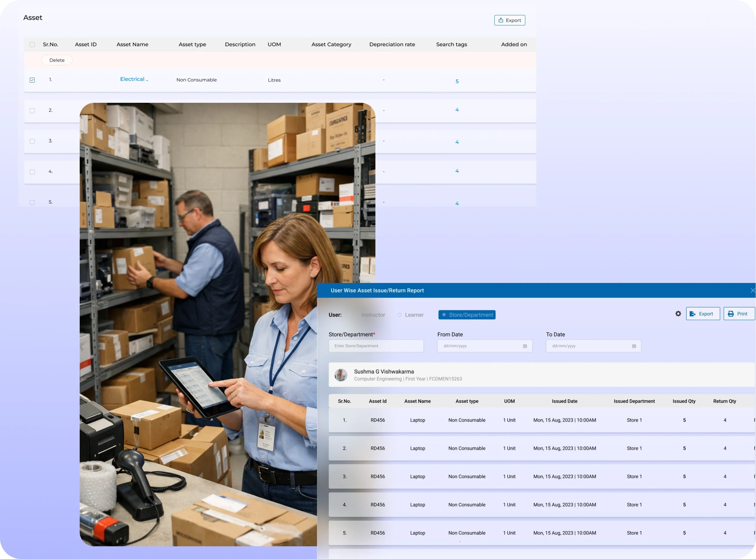Click Sushma G Vishwakarma's avatar
This screenshot has width=756, height=559.
coord(341,375)
